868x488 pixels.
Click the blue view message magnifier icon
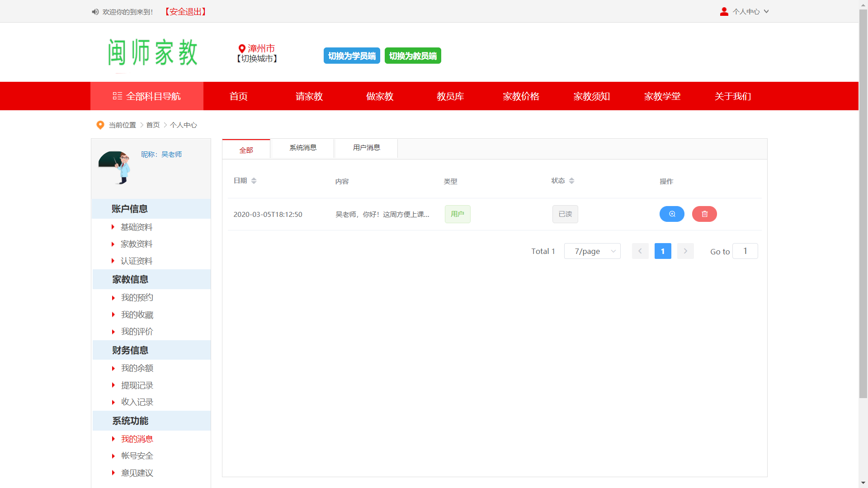click(672, 214)
